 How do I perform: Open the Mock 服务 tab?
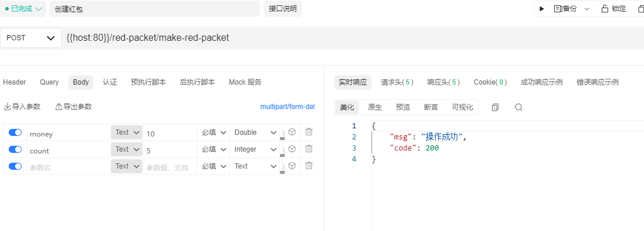point(245,82)
